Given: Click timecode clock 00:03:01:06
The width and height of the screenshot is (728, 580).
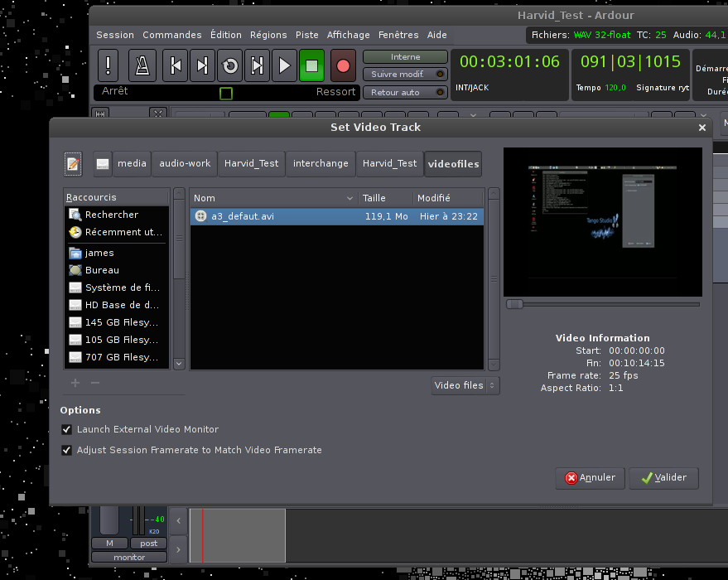Looking at the screenshot, I should (509, 62).
